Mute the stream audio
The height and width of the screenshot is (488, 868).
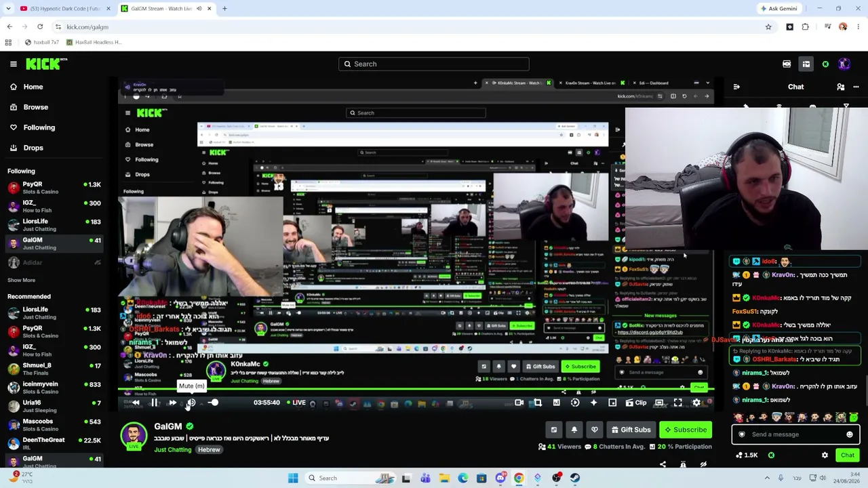[x=191, y=403]
